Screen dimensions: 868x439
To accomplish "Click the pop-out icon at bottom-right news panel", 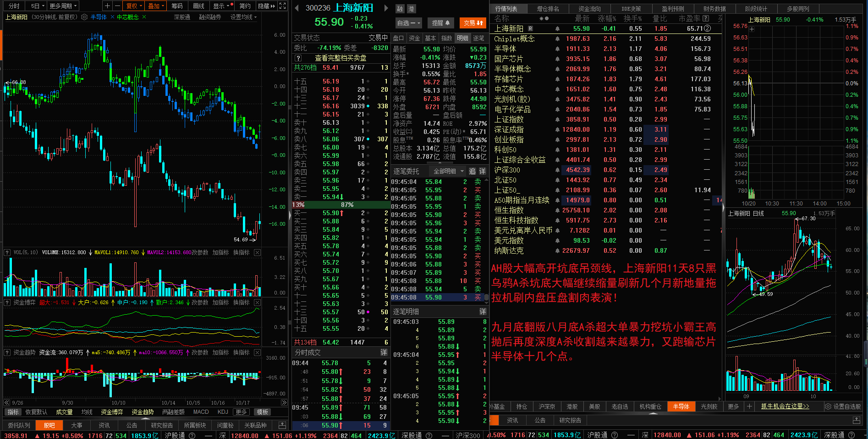I will pyautogui.click(x=857, y=420).
